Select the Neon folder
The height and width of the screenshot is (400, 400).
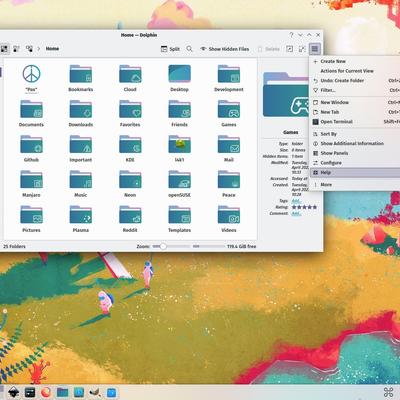pos(130,184)
